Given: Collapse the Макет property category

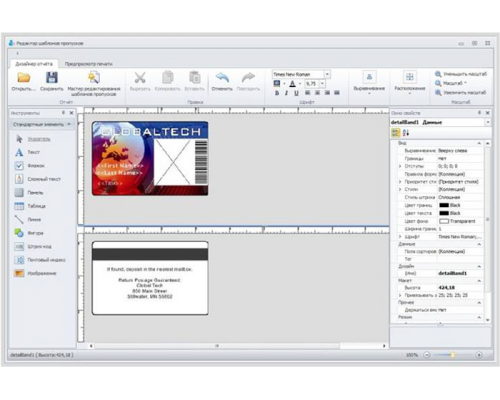Looking at the screenshot, I should [x=479, y=281].
